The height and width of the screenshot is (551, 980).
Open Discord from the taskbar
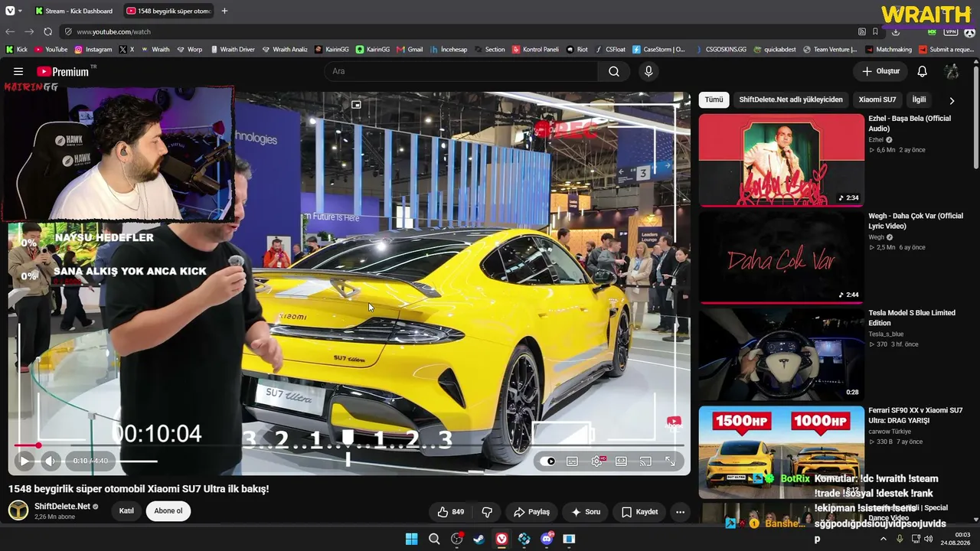pyautogui.click(x=547, y=539)
